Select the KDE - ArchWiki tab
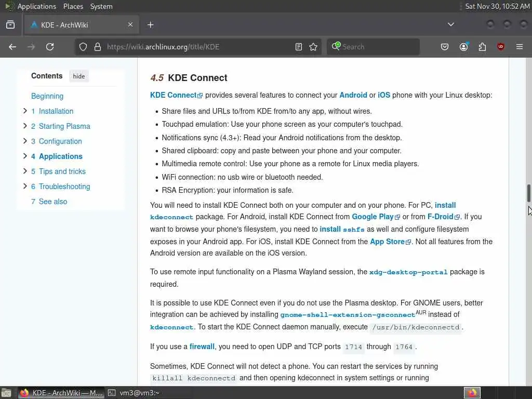This screenshot has height=399, width=532. pos(82,25)
